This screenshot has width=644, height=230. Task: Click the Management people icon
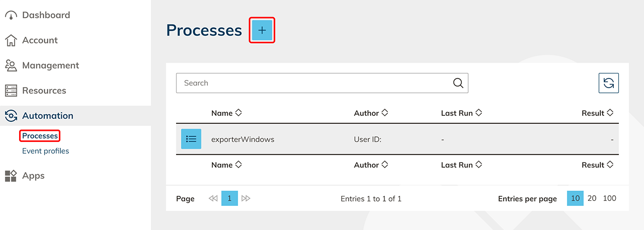pos(11,65)
